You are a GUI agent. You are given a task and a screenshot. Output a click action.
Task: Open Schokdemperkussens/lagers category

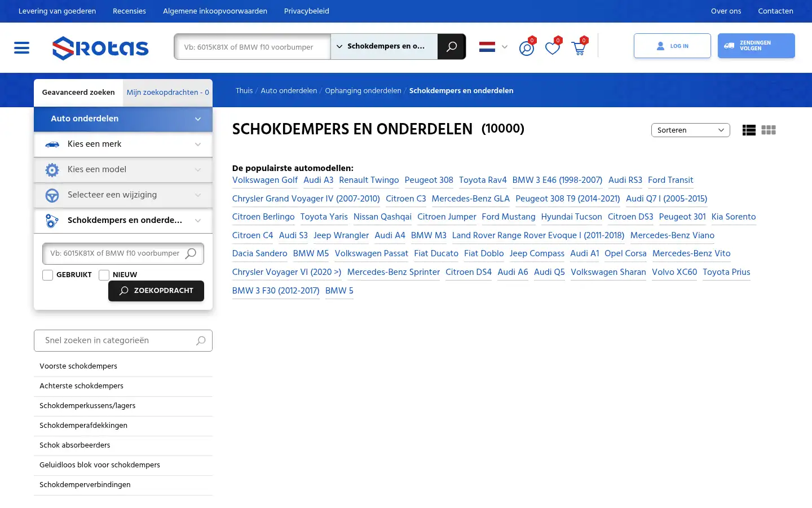pyautogui.click(x=123, y=406)
